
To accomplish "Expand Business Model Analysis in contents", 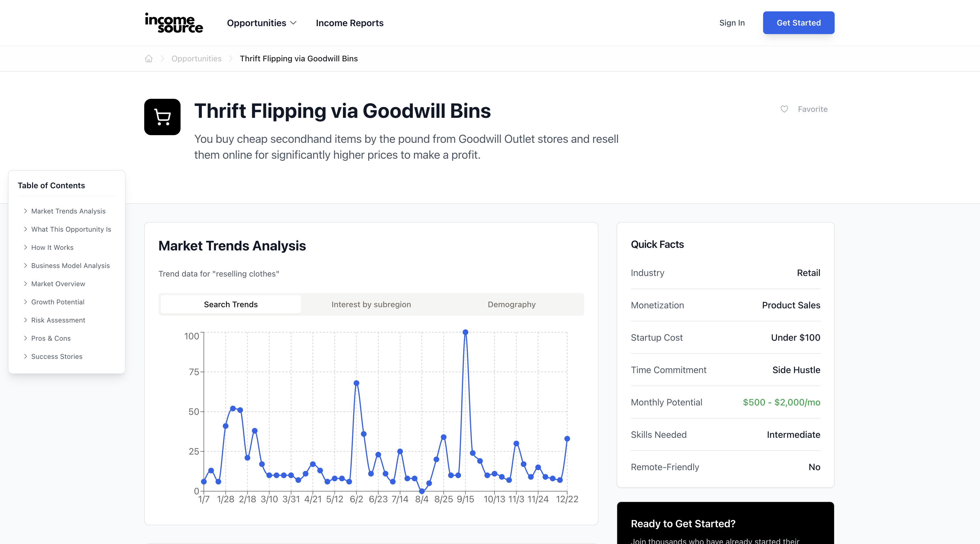I will coord(70,265).
